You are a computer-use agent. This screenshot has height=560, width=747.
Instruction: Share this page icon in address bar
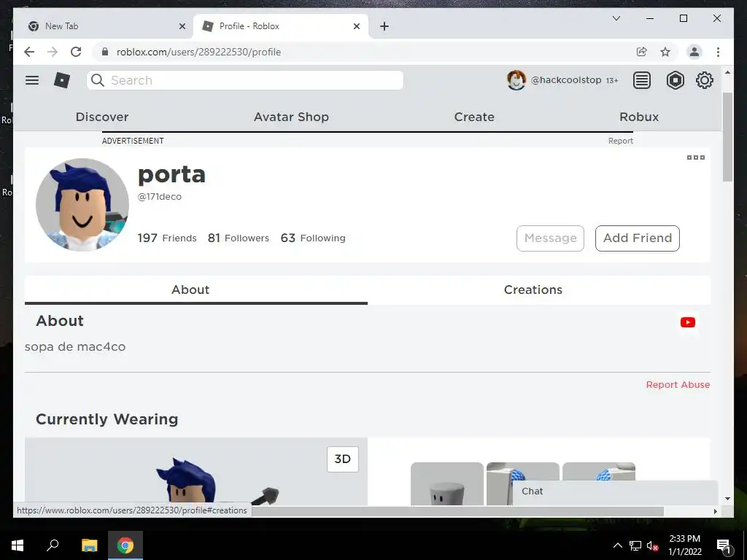(642, 52)
